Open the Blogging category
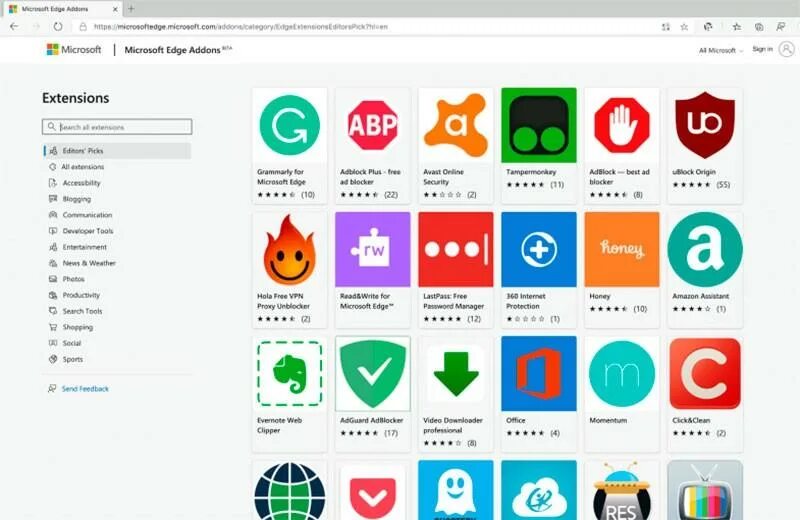 click(77, 199)
